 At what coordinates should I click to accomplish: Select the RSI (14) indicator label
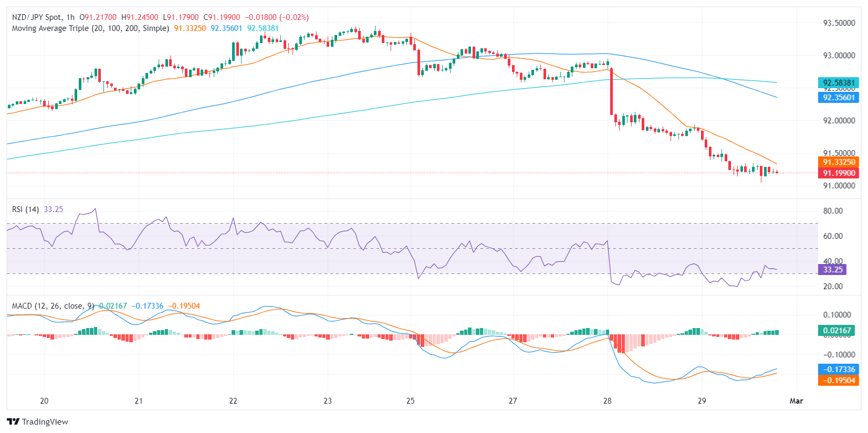(25, 209)
